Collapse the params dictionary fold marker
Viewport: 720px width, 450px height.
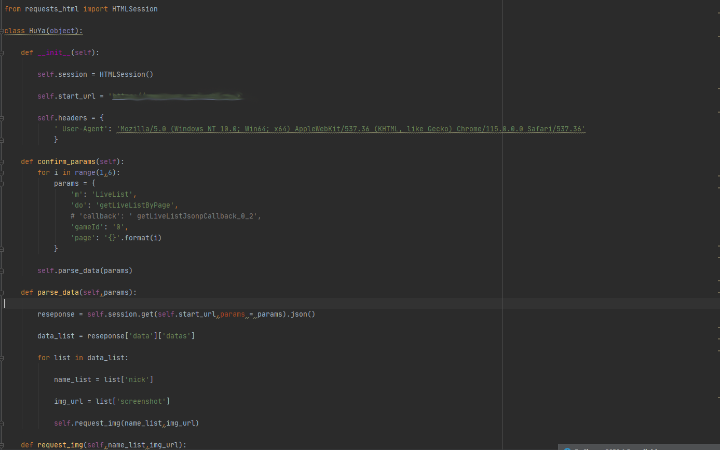point(2,184)
